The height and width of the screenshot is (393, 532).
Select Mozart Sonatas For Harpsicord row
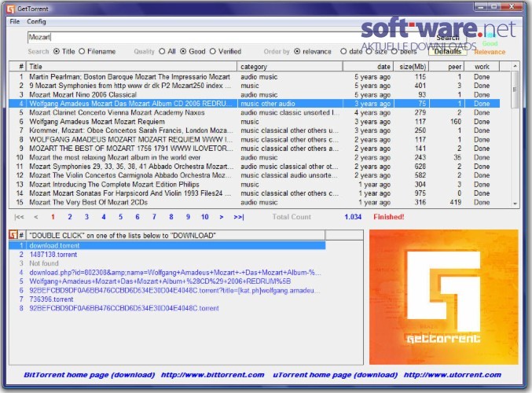255,193
